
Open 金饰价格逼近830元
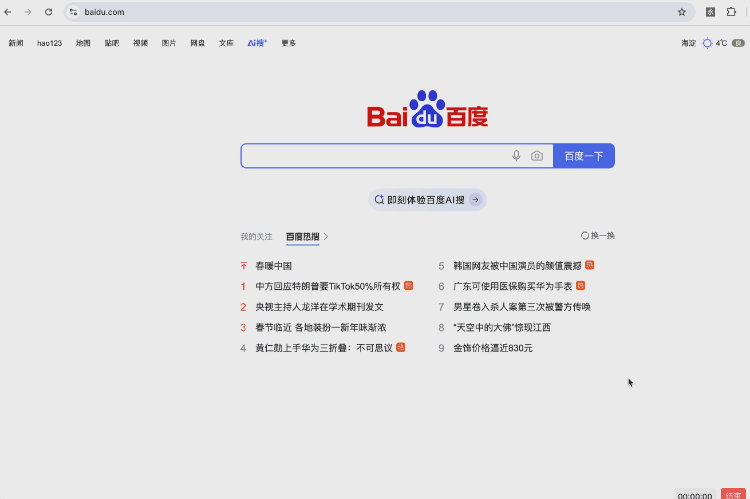(x=493, y=348)
